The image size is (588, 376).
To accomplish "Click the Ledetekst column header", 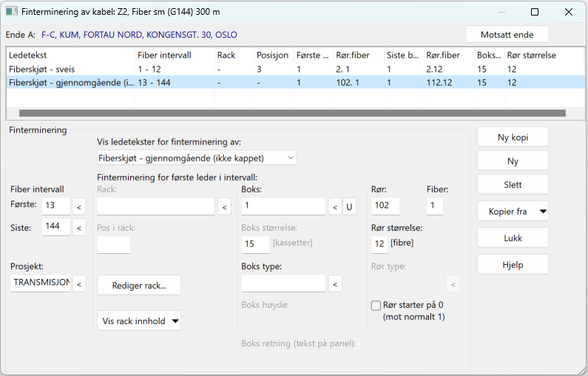I will click(x=71, y=56).
